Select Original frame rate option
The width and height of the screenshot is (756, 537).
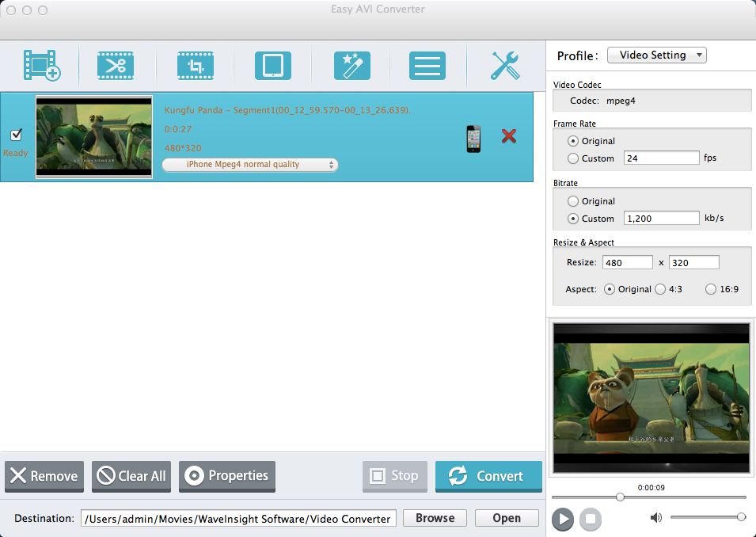[x=573, y=141]
